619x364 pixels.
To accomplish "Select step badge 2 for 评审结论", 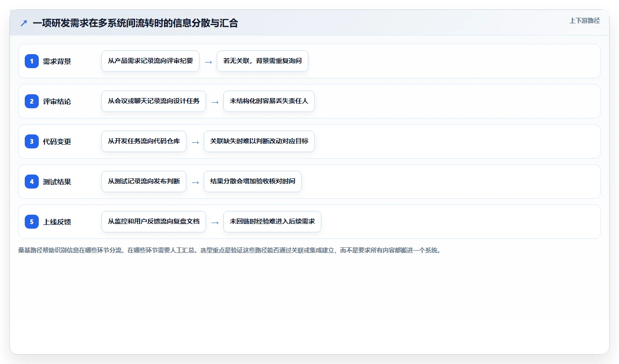I will coord(32,101).
